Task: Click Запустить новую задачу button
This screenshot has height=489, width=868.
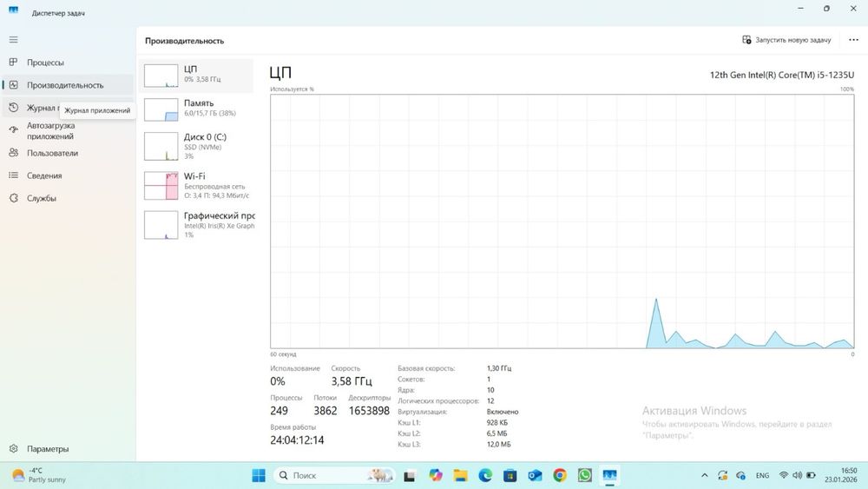Action: tap(786, 40)
